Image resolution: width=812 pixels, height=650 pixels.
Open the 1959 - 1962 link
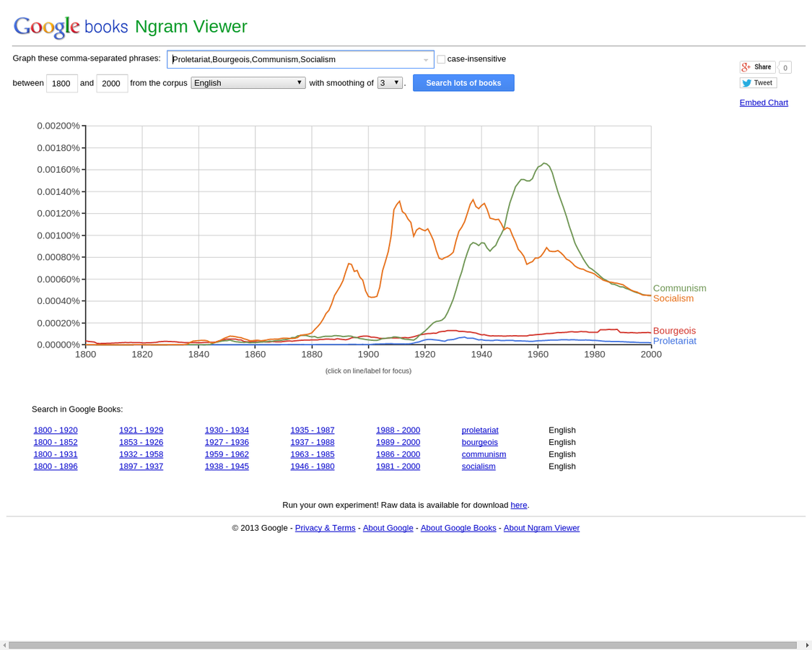point(227,454)
